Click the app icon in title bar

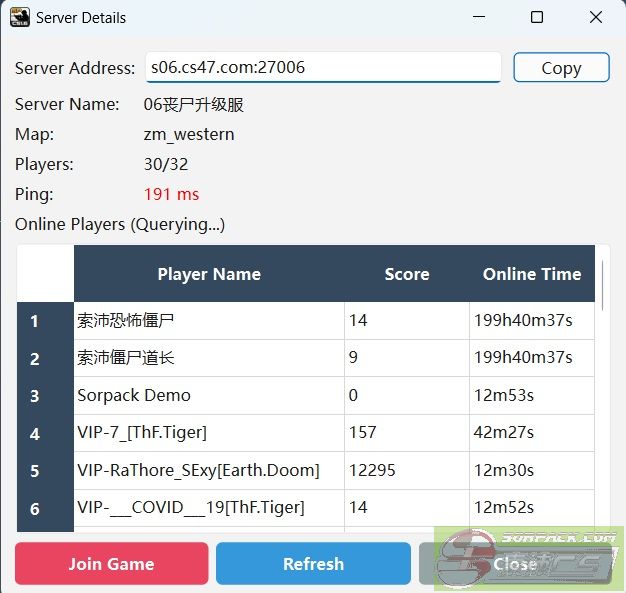(19, 17)
